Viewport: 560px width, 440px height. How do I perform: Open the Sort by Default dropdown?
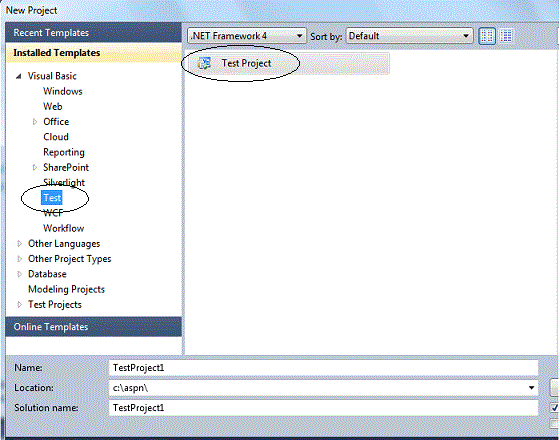tap(409, 36)
